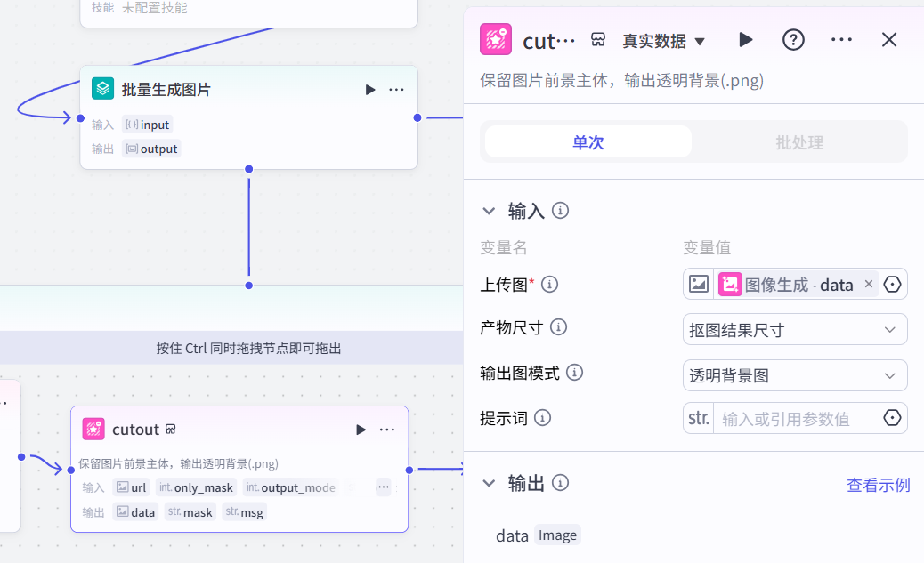This screenshot has width=924, height=563.
Task: Open variable picker for 上传图
Action: 892,285
